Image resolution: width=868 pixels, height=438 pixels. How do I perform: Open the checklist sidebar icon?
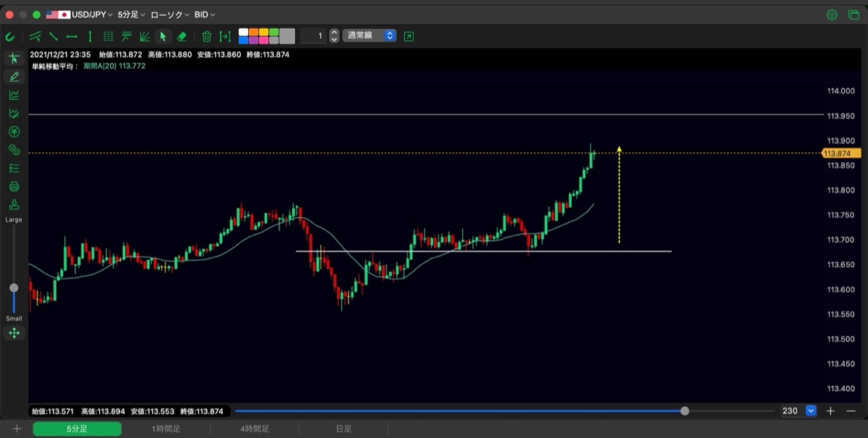click(x=14, y=168)
